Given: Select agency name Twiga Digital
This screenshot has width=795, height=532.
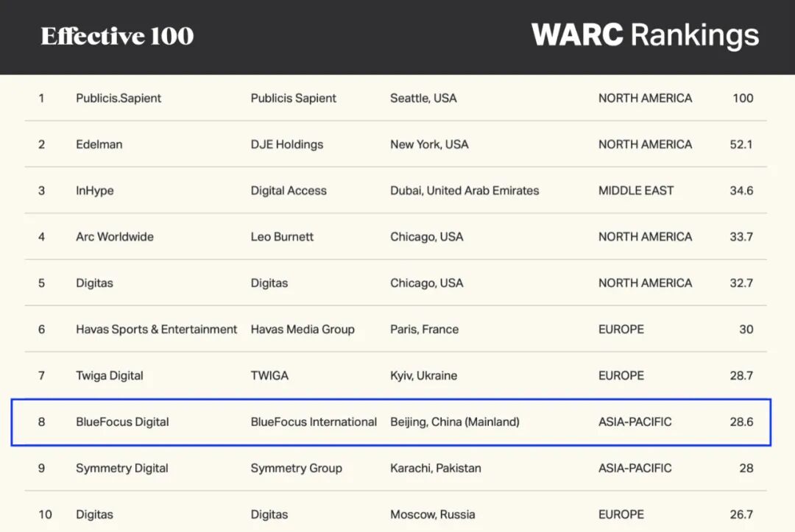Looking at the screenshot, I should pyautogui.click(x=110, y=375).
